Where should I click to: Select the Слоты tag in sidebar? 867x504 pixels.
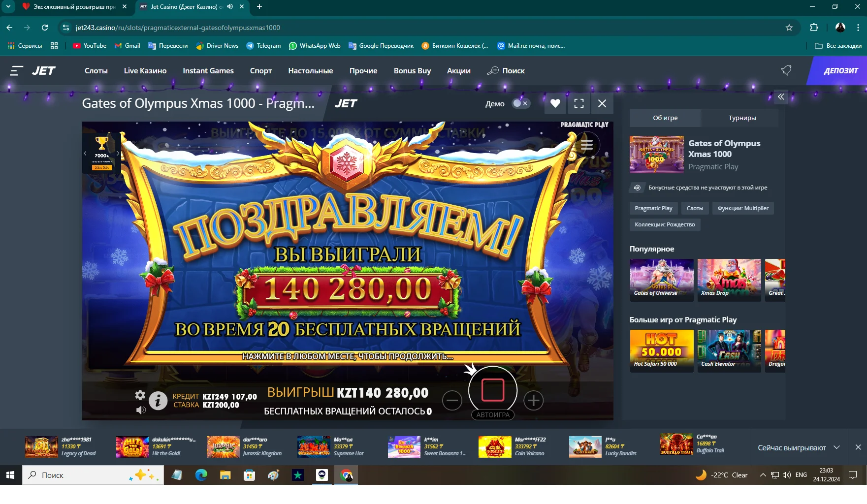(x=695, y=208)
